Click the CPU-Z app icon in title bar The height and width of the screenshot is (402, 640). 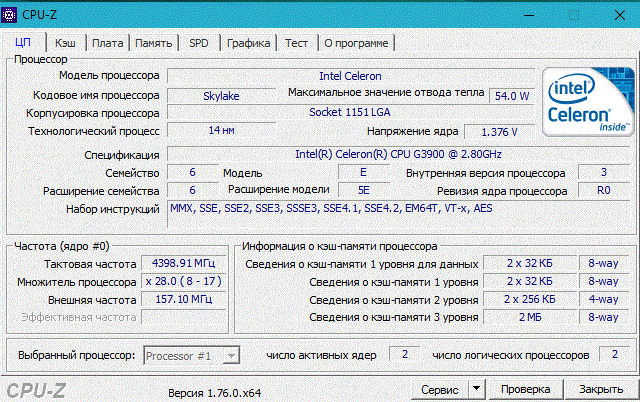pyautogui.click(x=9, y=15)
